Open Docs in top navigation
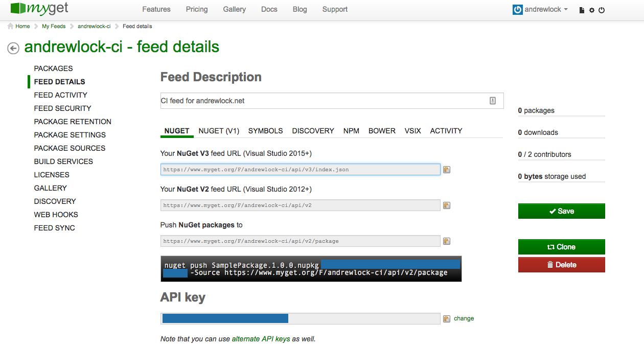The height and width of the screenshot is (347, 644). [x=269, y=9]
